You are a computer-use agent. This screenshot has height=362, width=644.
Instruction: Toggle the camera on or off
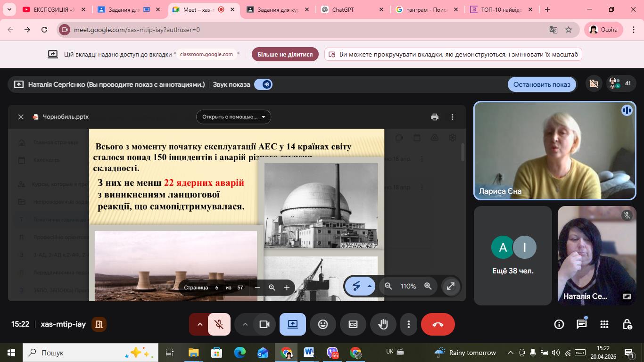point(264,324)
